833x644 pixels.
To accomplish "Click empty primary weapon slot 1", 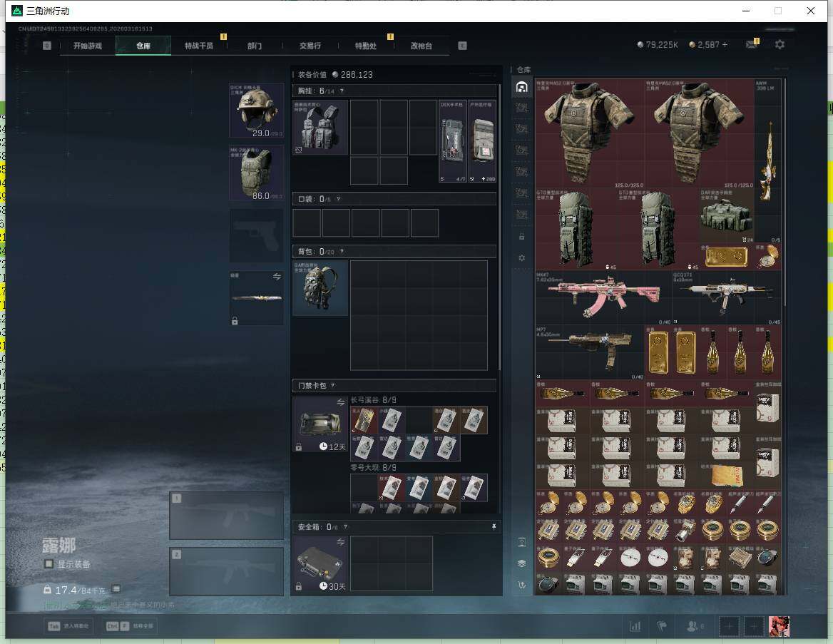I will [x=226, y=516].
